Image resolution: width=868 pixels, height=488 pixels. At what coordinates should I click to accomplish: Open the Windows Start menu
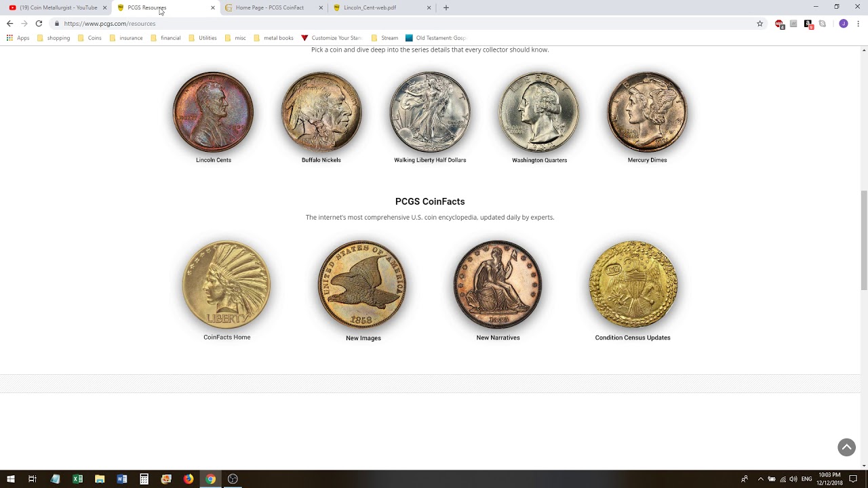coord(10,479)
